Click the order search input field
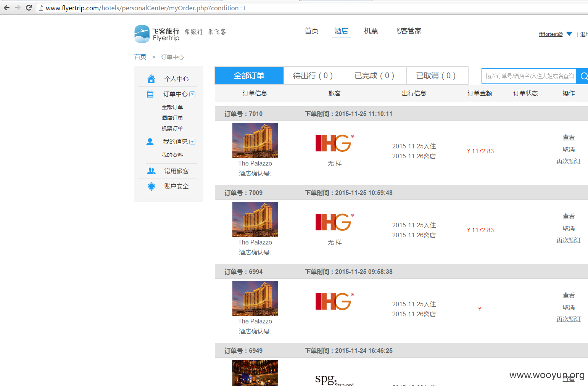The image size is (588, 386). point(529,76)
